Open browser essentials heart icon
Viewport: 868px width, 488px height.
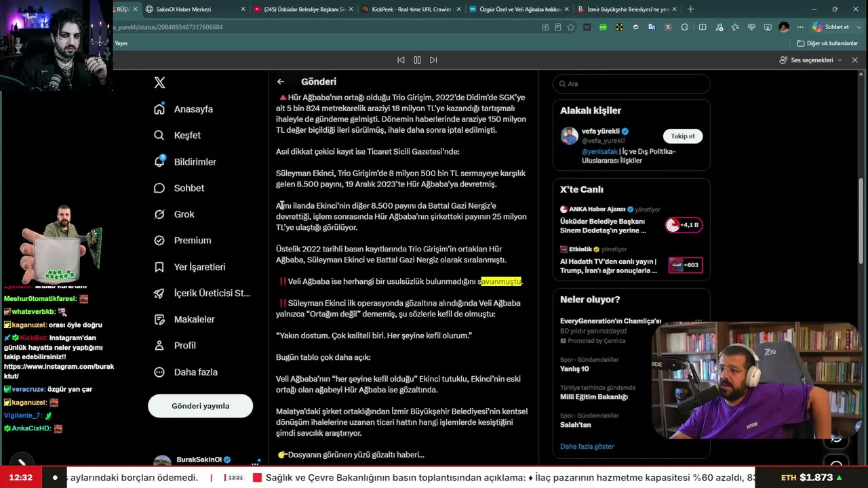click(751, 27)
